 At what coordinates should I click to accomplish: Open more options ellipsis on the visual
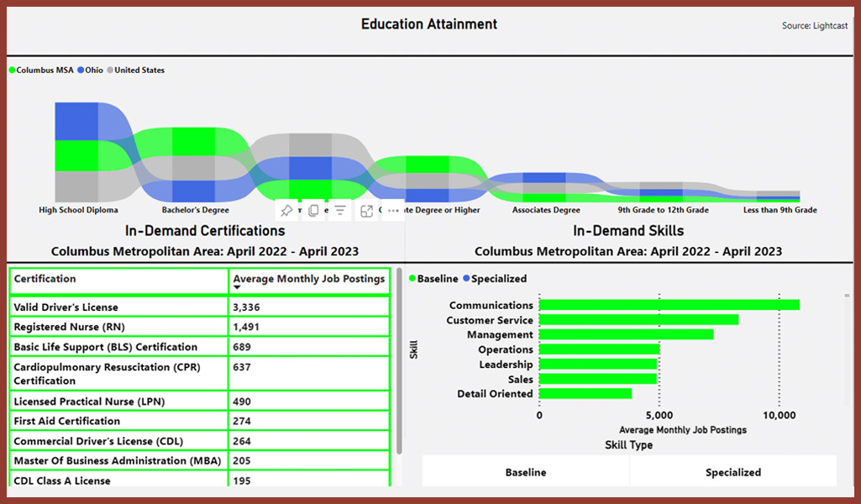pyautogui.click(x=393, y=210)
